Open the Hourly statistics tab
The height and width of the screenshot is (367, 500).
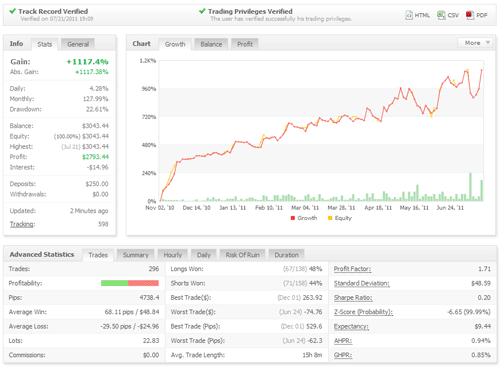pyautogui.click(x=173, y=255)
